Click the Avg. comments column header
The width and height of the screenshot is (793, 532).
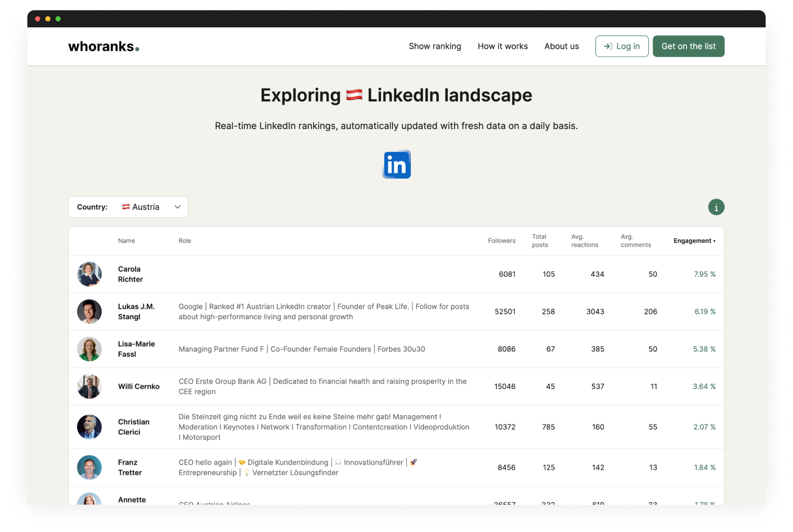(x=636, y=241)
